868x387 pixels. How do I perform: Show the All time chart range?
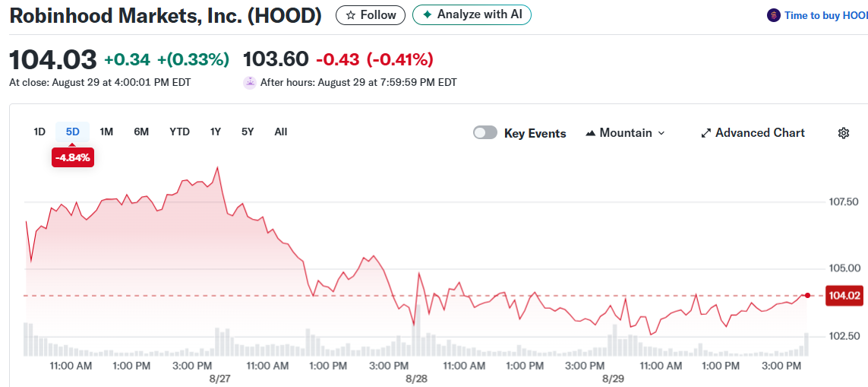pos(281,132)
